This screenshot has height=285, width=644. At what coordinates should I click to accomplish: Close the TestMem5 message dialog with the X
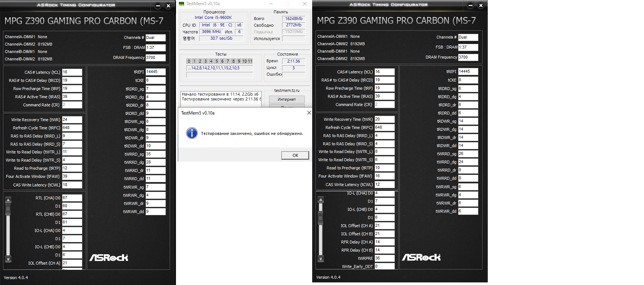[309, 113]
